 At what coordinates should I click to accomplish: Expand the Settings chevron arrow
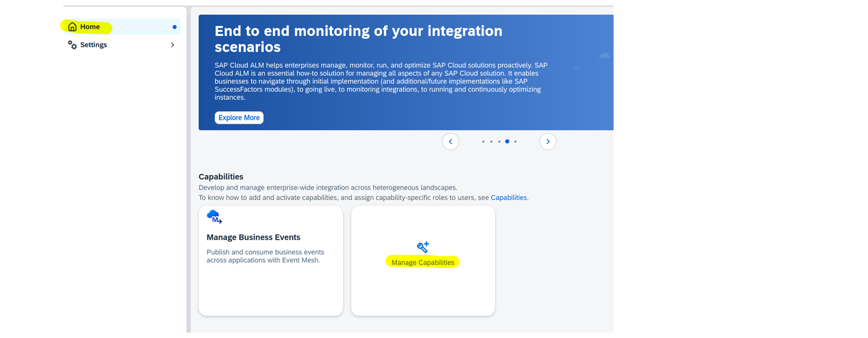(x=173, y=45)
